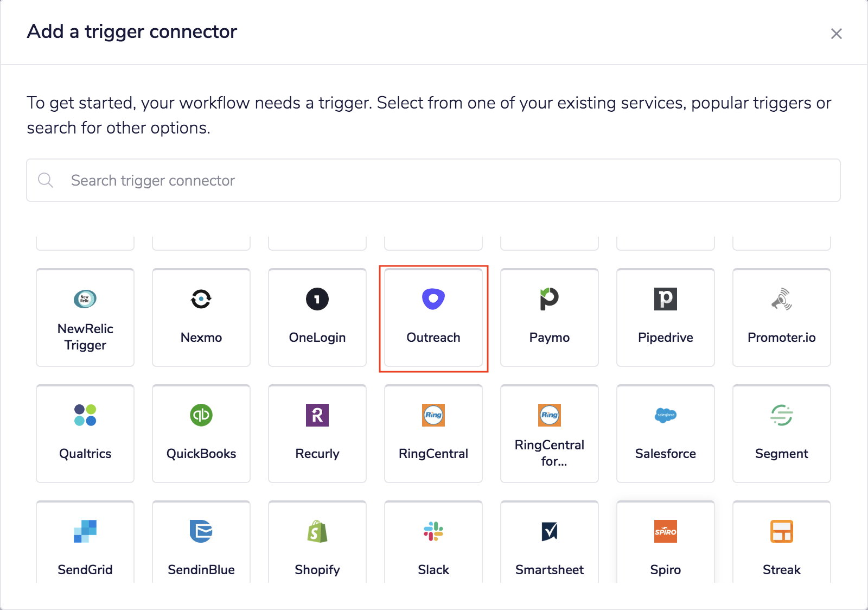Viewport: 868px width, 610px height.
Task: Choose the SendGrid connector tile
Action: pyautogui.click(x=85, y=543)
